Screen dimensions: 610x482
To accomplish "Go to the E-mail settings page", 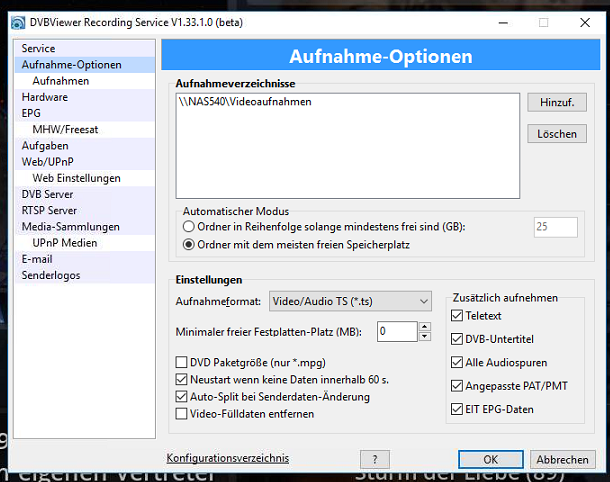I will click(84, 259).
